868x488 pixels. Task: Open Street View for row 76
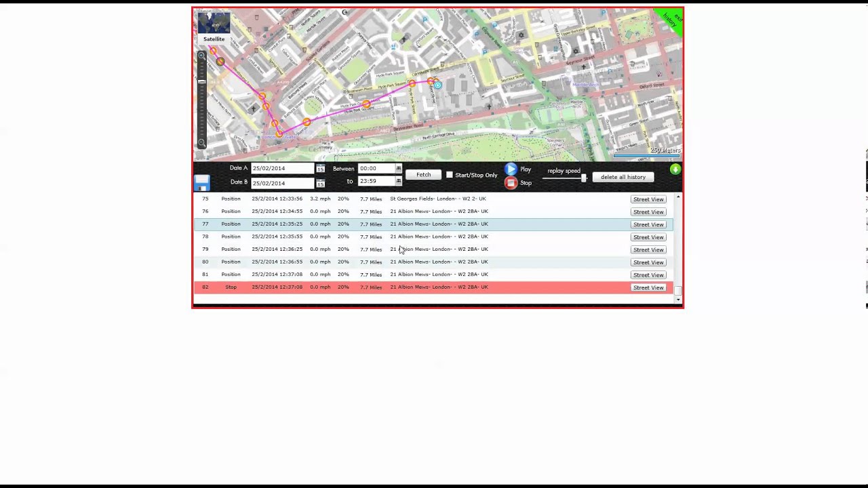[648, 211]
